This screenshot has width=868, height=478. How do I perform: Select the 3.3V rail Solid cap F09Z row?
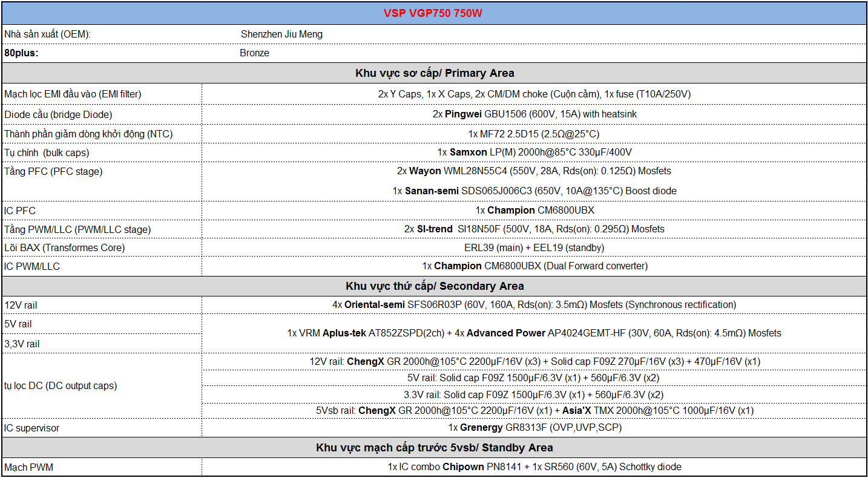click(x=534, y=395)
